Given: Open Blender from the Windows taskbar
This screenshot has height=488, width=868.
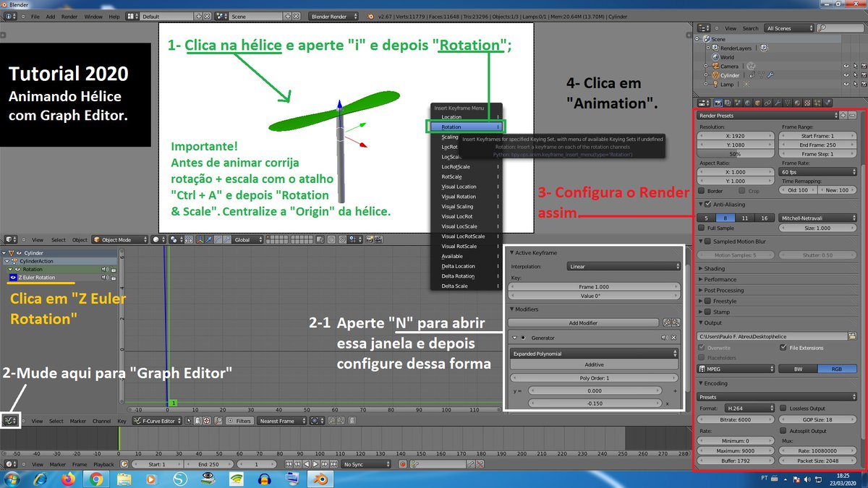Looking at the screenshot, I should coord(319,479).
